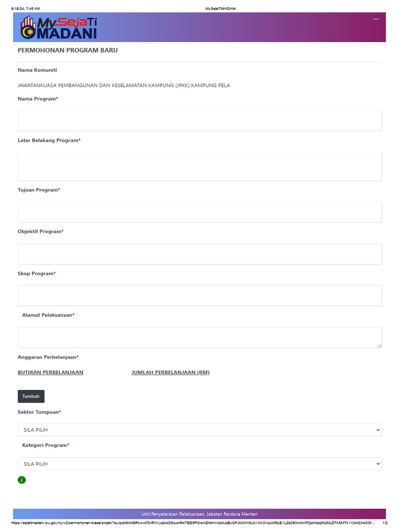Click the green info icon
Image resolution: width=399 pixels, height=532 pixels.
tap(22, 480)
